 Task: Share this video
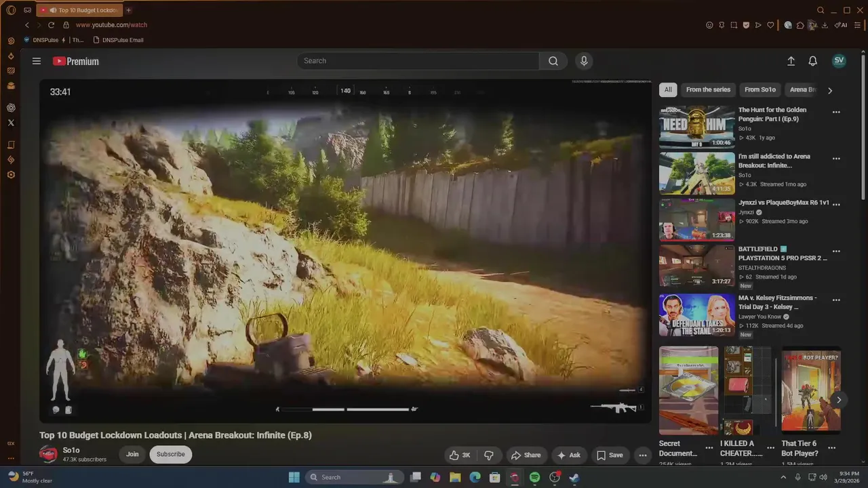(526, 455)
